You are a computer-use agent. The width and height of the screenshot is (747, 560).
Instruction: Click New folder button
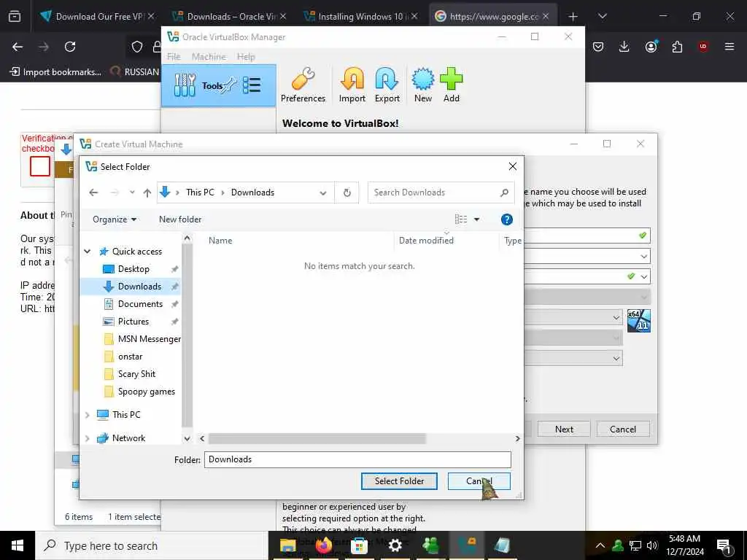click(x=180, y=219)
